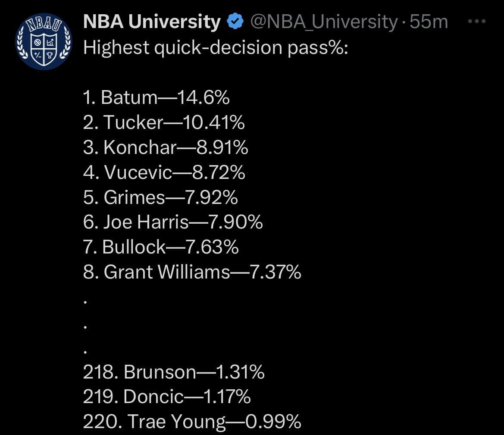504x435 pixels.
Task: Click the separator dot directly above Brunson
Action: pos(86,352)
